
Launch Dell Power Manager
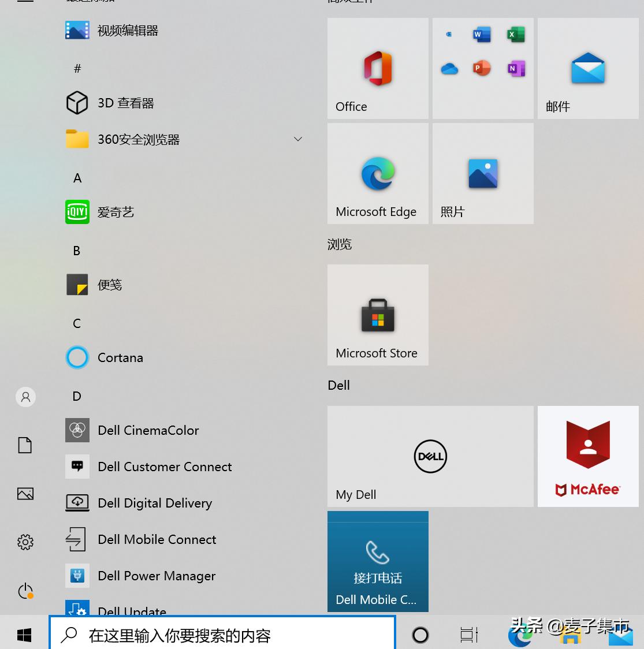coord(156,576)
